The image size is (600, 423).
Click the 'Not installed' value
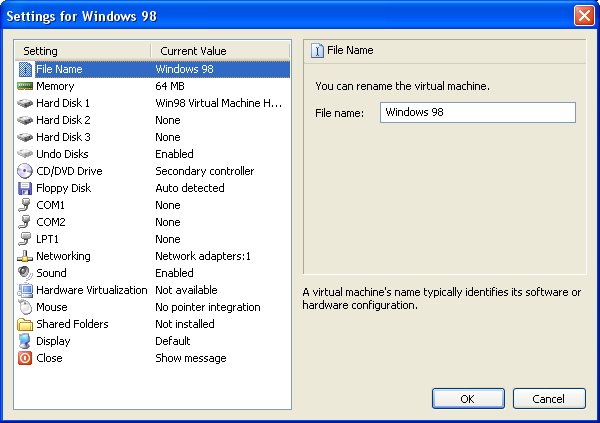click(185, 324)
